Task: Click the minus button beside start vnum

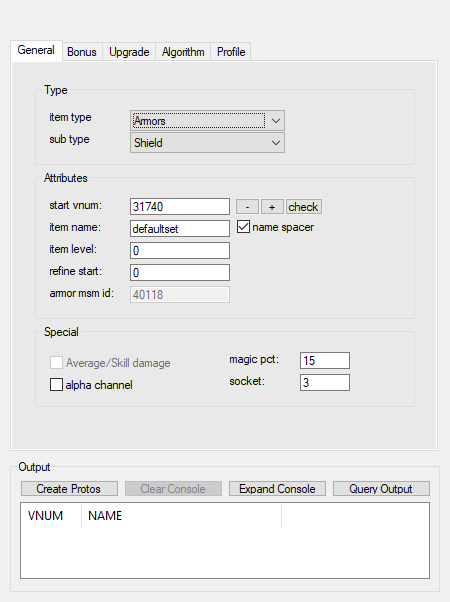Action: pos(247,207)
